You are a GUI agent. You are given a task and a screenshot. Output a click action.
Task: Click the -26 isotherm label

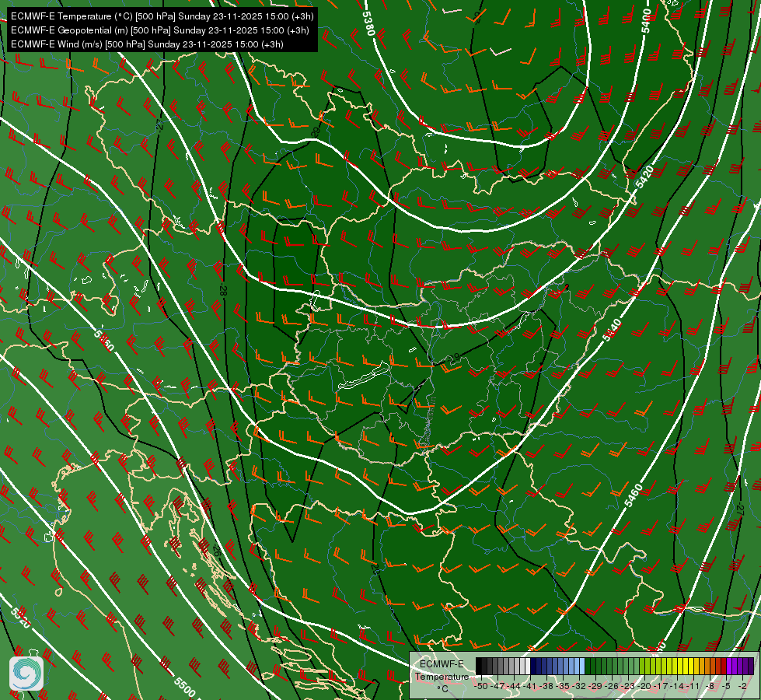216,550
